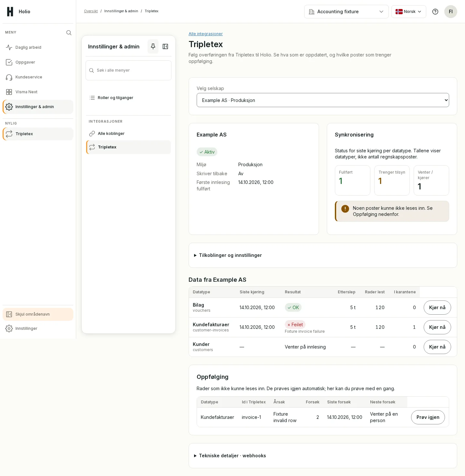Open Alle koblinger under Integrasjoner

click(x=129, y=134)
